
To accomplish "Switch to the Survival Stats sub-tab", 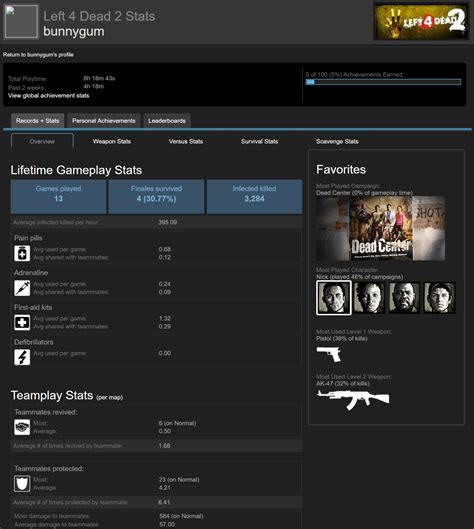I will coord(259,141).
